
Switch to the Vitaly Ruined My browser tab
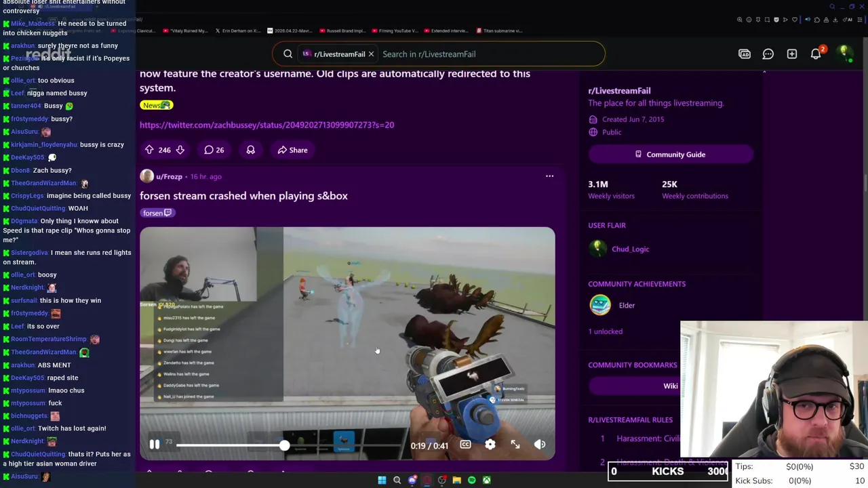pos(185,30)
